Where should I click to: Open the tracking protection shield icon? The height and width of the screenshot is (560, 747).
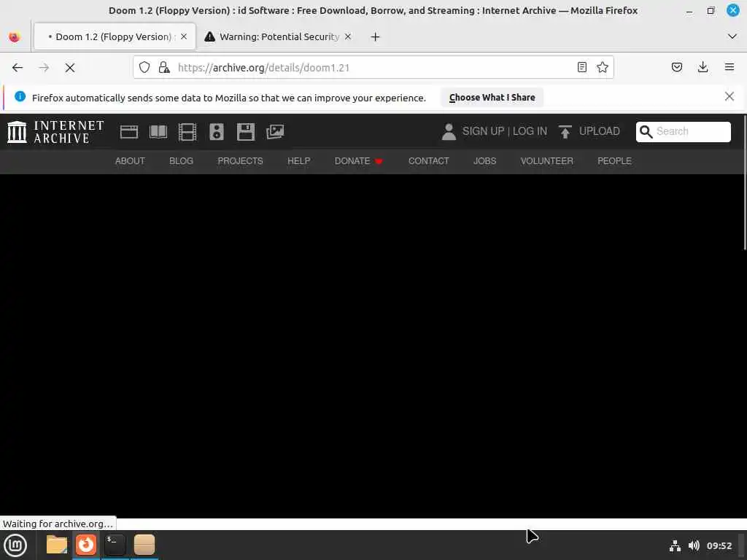click(x=144, y=67)
